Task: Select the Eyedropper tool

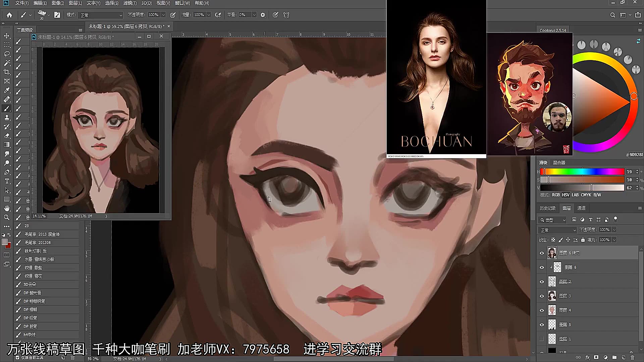Action: click(x=7, y=90)
